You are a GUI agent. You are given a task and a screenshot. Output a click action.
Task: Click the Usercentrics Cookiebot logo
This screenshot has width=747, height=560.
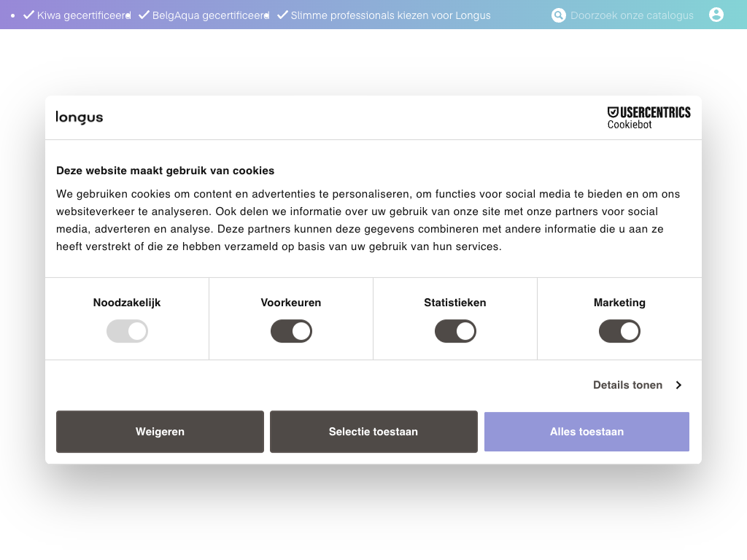tap(649, 117)
